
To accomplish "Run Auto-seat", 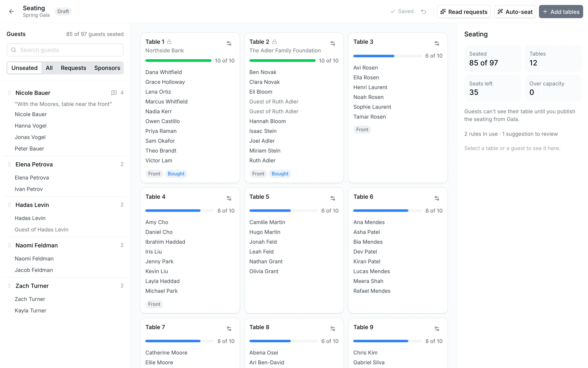I will [515, 12].
